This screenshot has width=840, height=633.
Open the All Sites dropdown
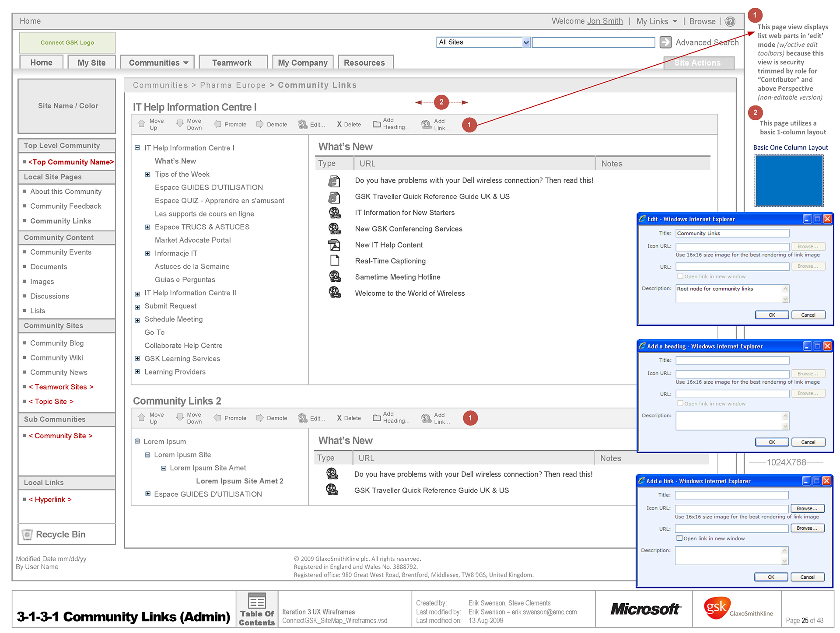(526, 42)
